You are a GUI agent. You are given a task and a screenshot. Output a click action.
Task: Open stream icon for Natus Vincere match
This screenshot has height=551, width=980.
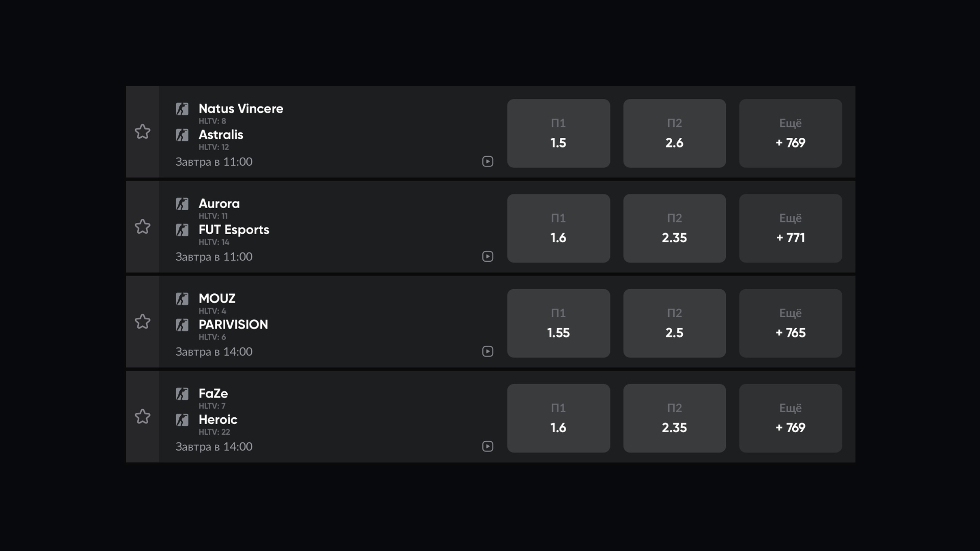(x=487, y=162)
